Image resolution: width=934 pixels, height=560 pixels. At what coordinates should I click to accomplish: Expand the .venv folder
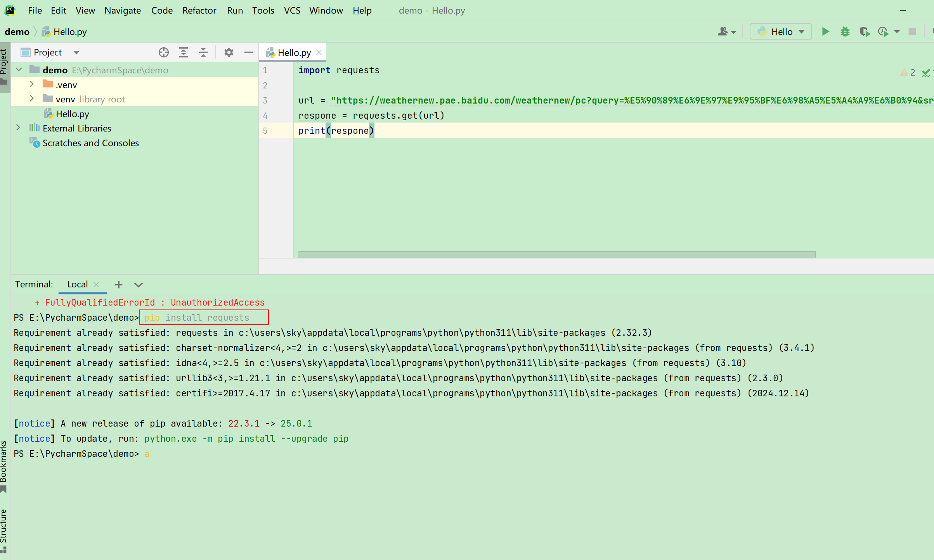(32, 84)
